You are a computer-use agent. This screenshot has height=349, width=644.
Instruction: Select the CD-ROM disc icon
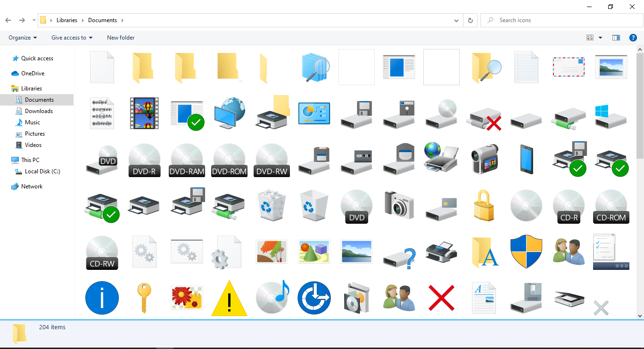click(x=611, y=206)
